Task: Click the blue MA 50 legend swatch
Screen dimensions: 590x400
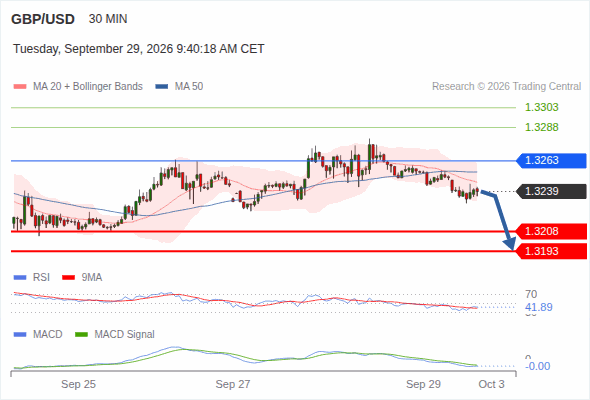Action: 162,87
